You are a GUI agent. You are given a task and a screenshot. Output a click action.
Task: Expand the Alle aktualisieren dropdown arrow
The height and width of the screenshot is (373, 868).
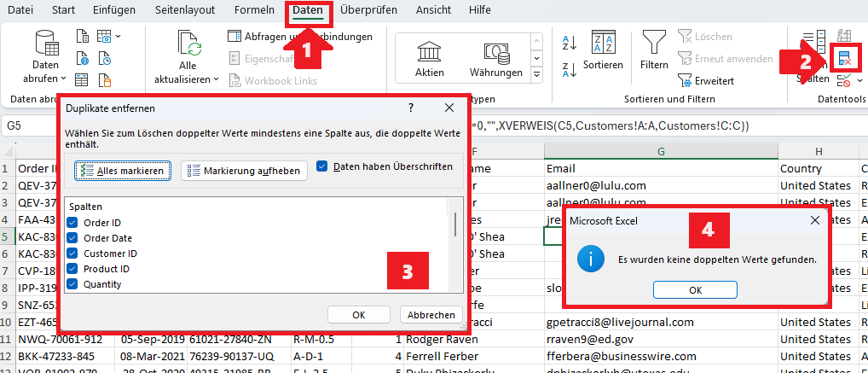pyautogui.click(x=216, y=79)
